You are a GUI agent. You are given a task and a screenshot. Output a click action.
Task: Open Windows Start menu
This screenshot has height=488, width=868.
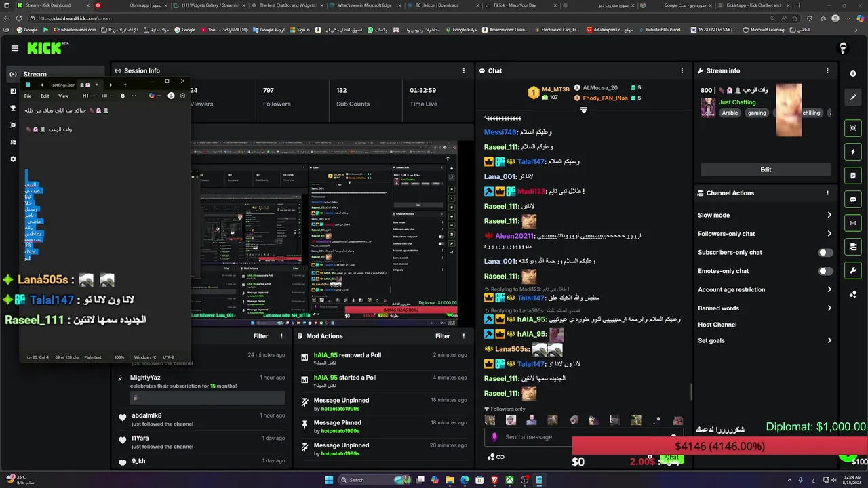point(329,480)
